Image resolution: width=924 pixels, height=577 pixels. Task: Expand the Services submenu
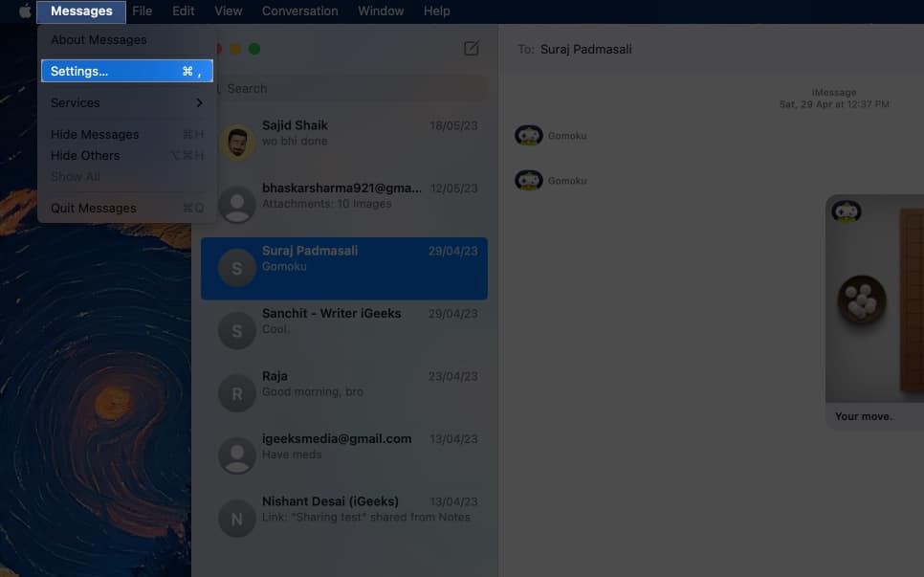pos(126,102)
